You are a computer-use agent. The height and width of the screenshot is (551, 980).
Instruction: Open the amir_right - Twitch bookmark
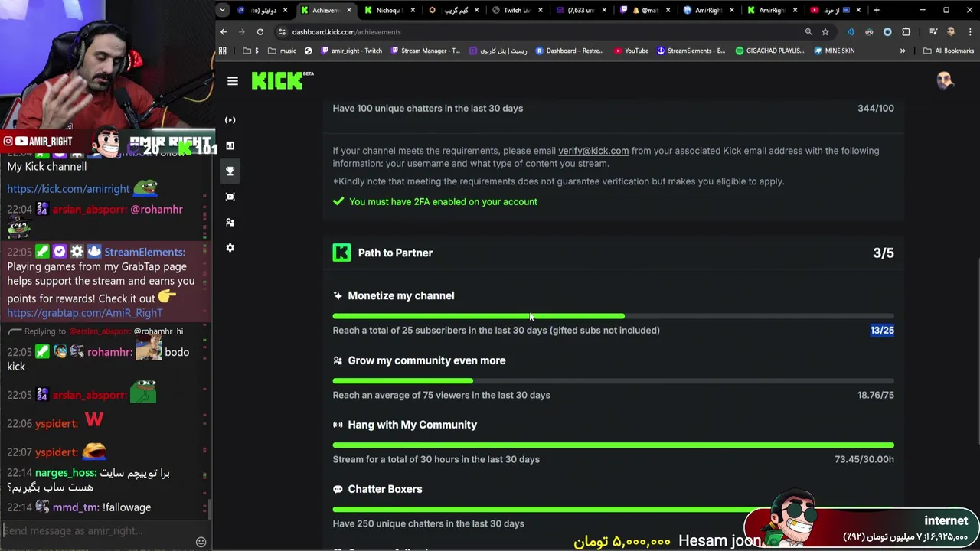[351, 51]
